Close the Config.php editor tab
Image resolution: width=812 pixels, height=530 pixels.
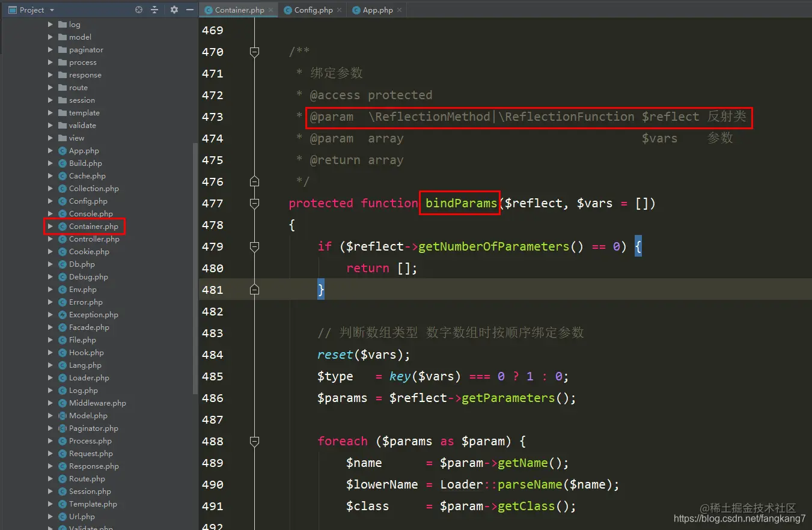pos(339,10)
